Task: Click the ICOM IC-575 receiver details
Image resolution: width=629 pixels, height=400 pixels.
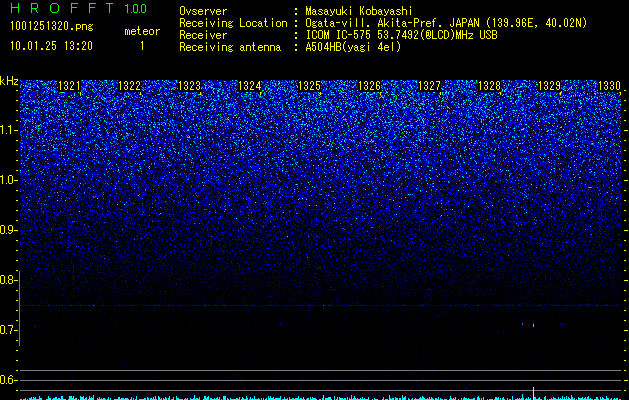Action: 402,35
